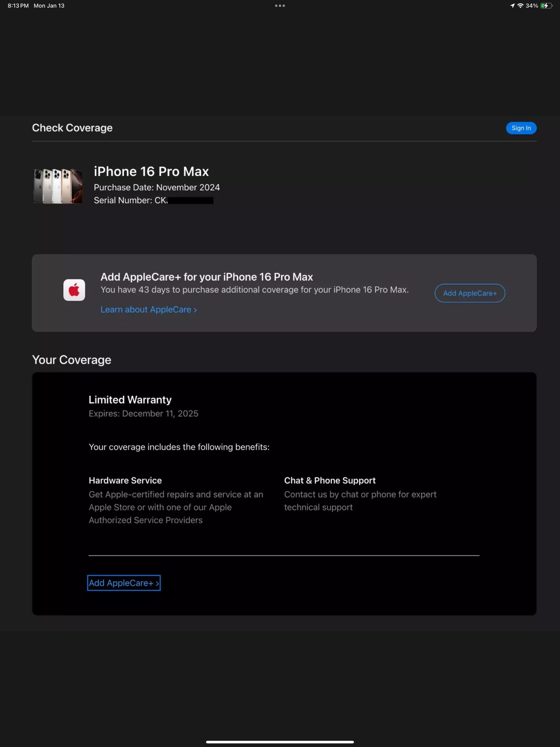Screen dimensions: 560x747
Task: Click the Your Coverage section heading
Action: pyautogui.click(x=72, y=360)
